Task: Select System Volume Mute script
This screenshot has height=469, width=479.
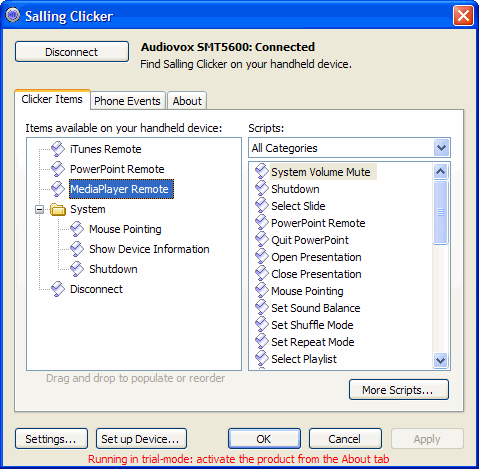Action: click(x=321, y=172)
